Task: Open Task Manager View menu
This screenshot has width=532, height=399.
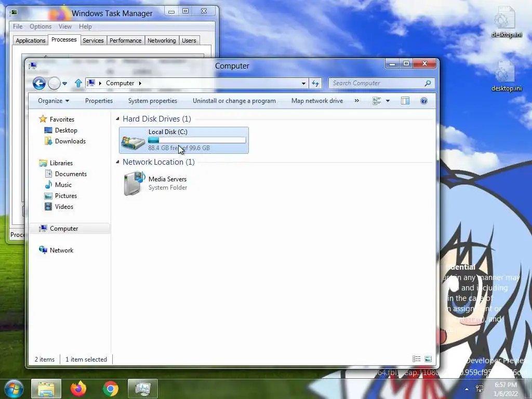Action: [65, 26]
